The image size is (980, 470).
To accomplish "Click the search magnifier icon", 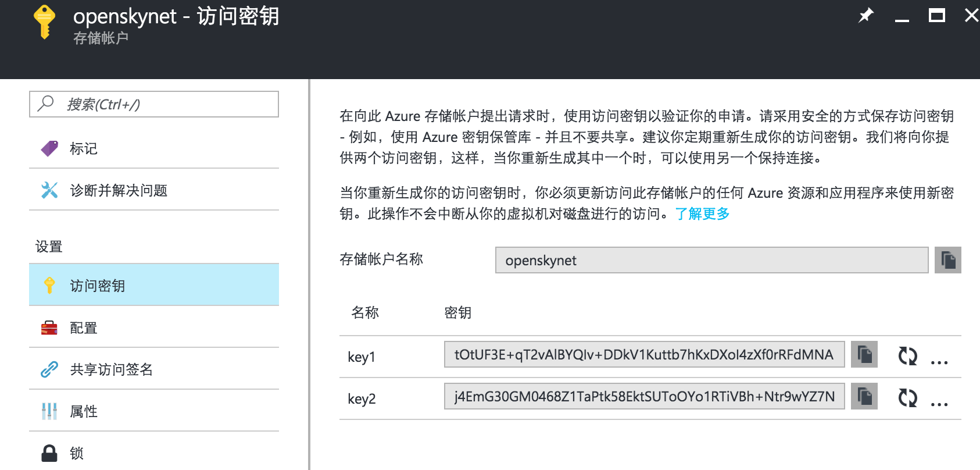I will pos(45,104).
